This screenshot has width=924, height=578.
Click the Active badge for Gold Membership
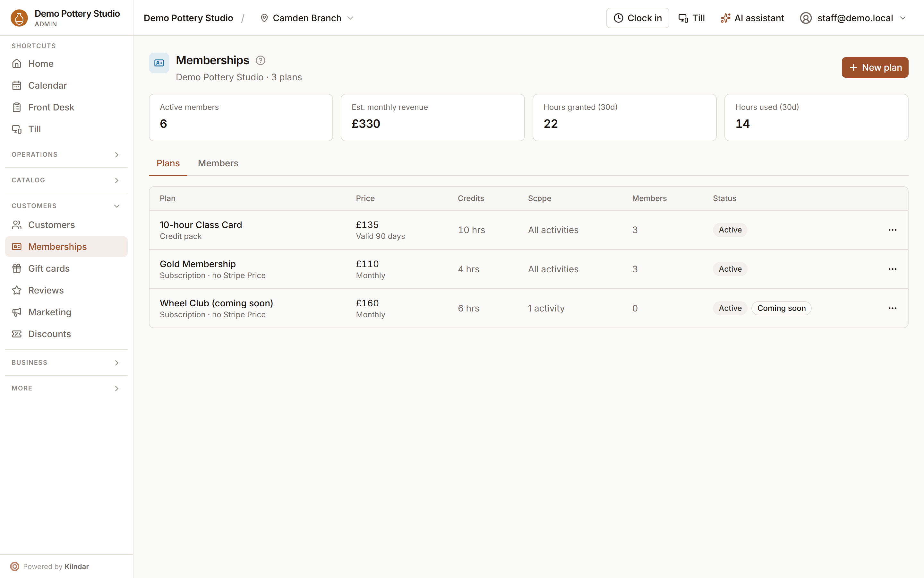point(730,269)
